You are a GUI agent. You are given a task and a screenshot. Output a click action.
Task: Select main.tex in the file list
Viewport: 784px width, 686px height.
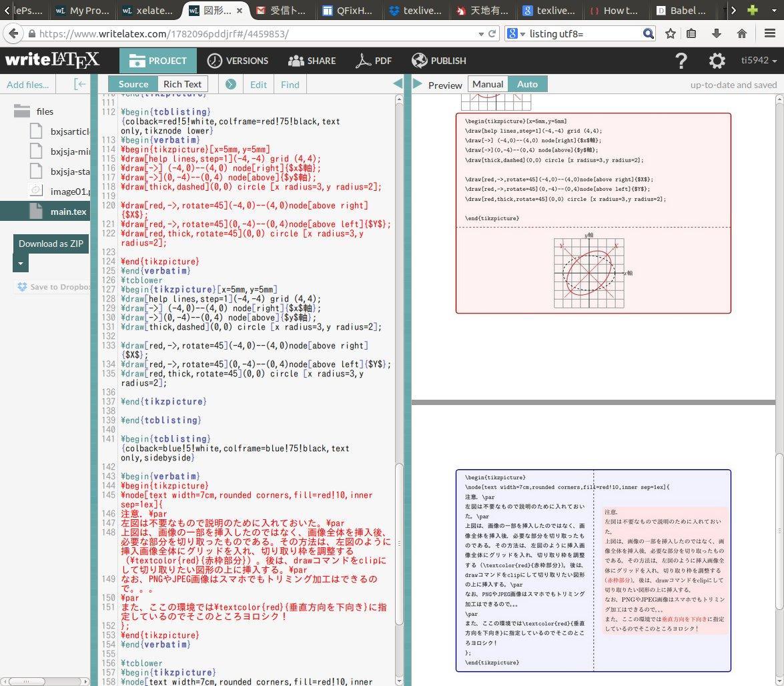click(x=45, y=211)
